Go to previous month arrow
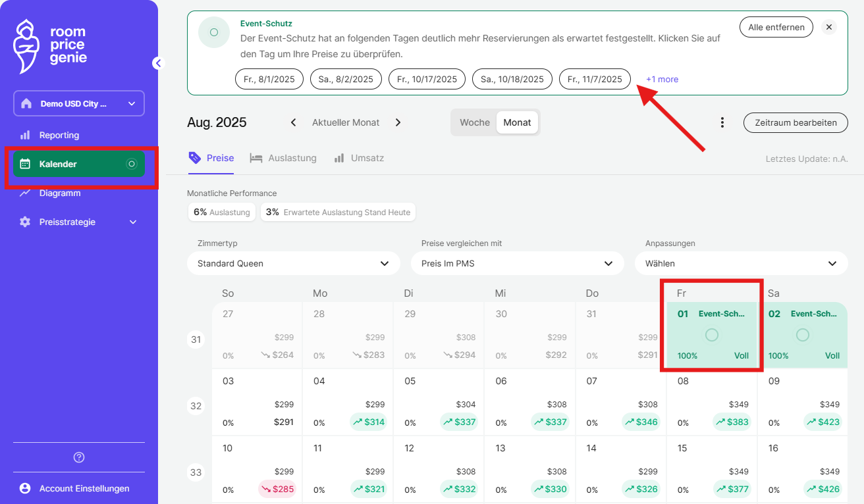The width and height of the screenshot is (864, 504). pos(294,122)
